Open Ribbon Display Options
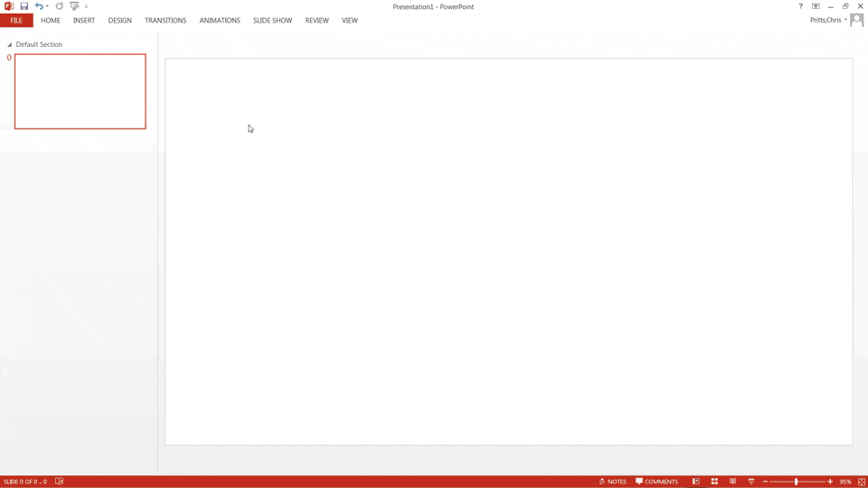868x488 pixels. click(x=816, y=6)
